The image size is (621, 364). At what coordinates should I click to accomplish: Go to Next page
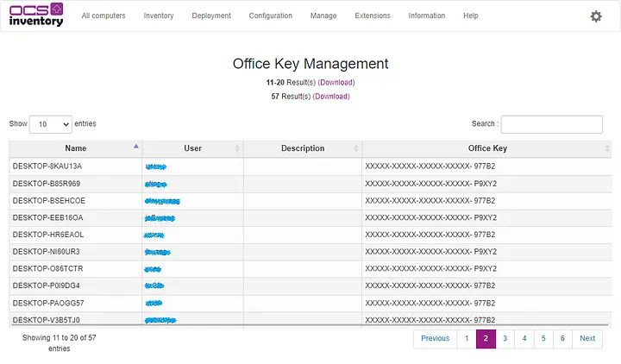tap(587, 339)
